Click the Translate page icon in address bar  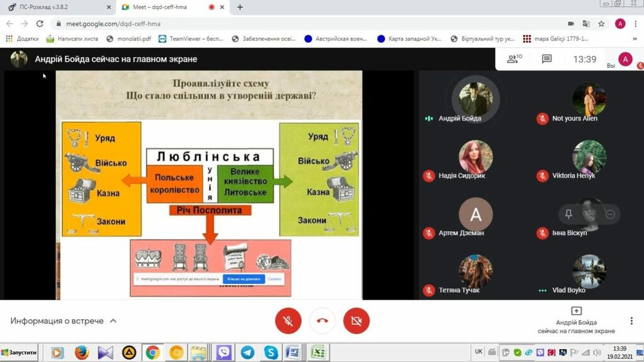tap(586, 24)
